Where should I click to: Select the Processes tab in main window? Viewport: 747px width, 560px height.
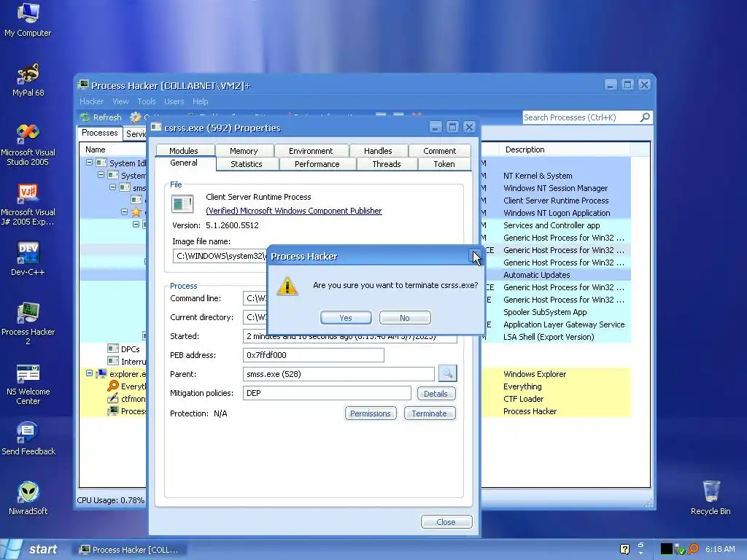tap(99, 133)
